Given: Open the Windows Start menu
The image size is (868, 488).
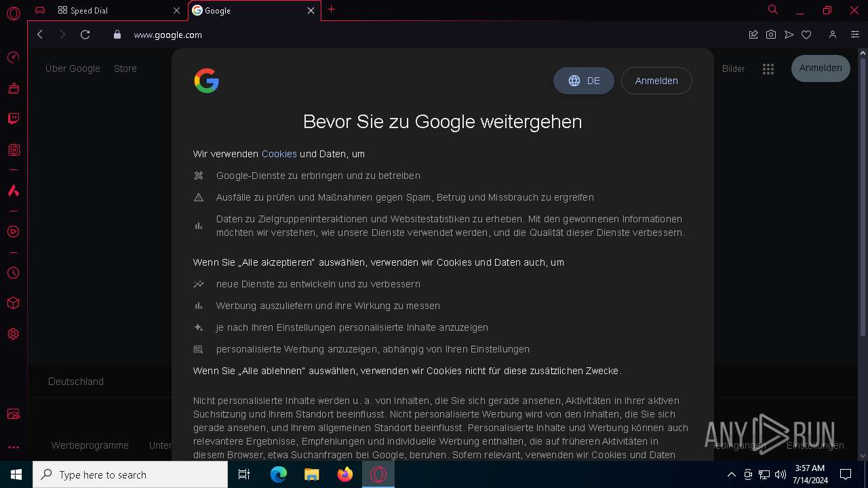Looking at the screenshot, I should pos(16,474).
